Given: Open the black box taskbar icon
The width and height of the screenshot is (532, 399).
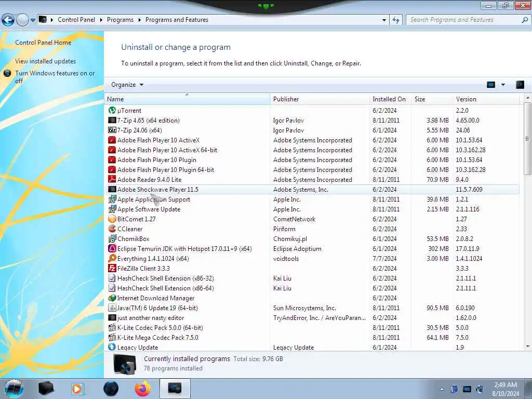Looking at the screenshot, I should (x=46, y=389).
